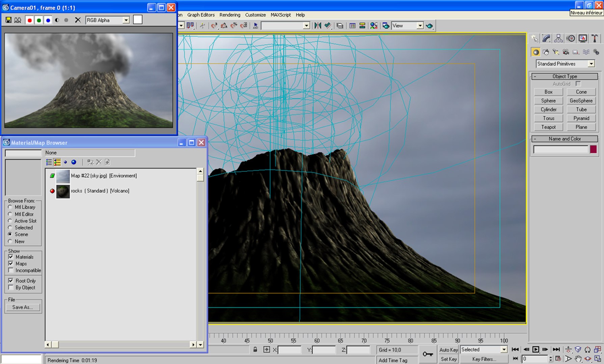This screenshot has width=604, height=364.
Task: Open the Utilities command panel hammer icon
Action: 595,38
